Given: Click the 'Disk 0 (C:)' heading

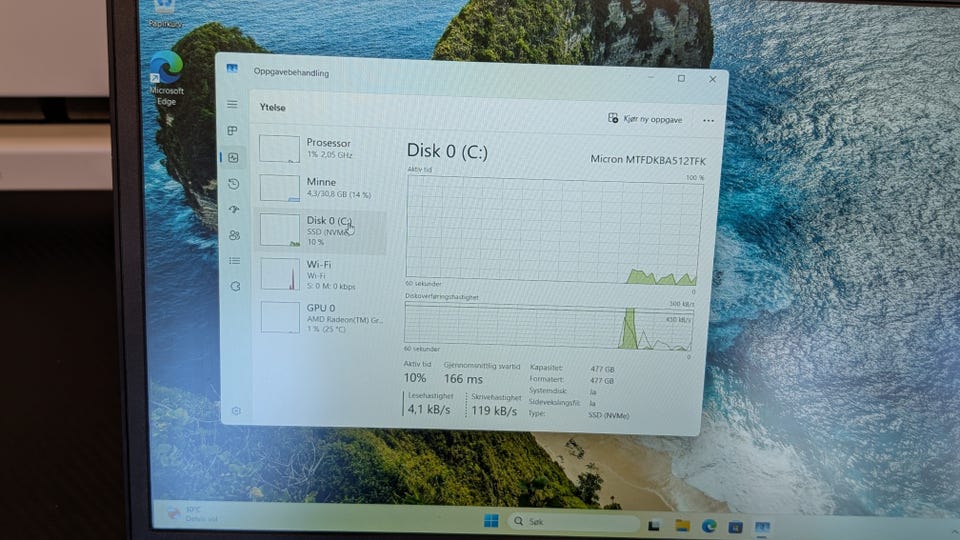Looking at the screenshot, I should [x=447, y=151].
